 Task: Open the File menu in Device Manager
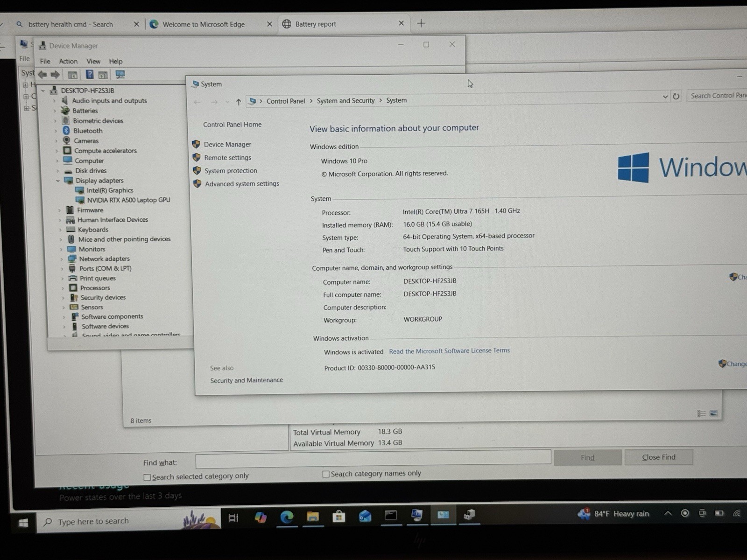point(45,61)
